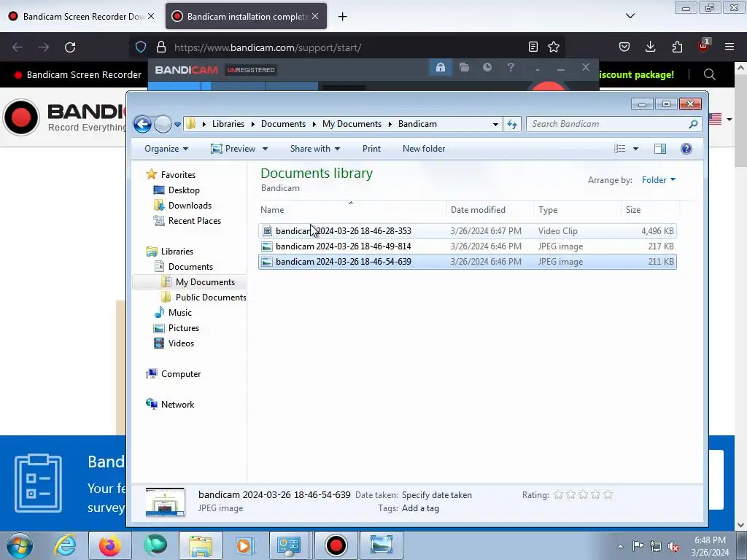The image size is (747, 560).
Task: Open Internet Explorer from taskbar
Action: click(x=65, y=545)
